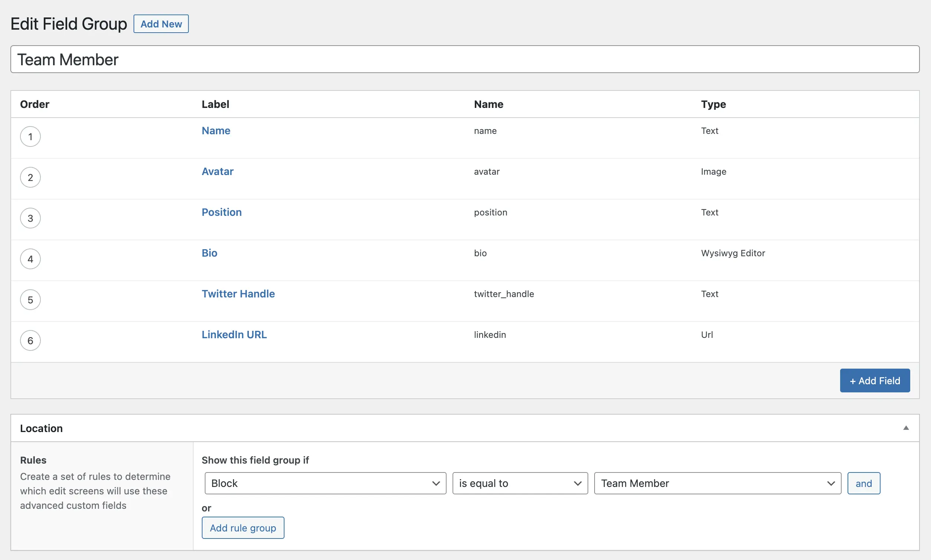The image size is (931, 560).
Task: Click the 'bio' name cell
Action: coord(480,253)
